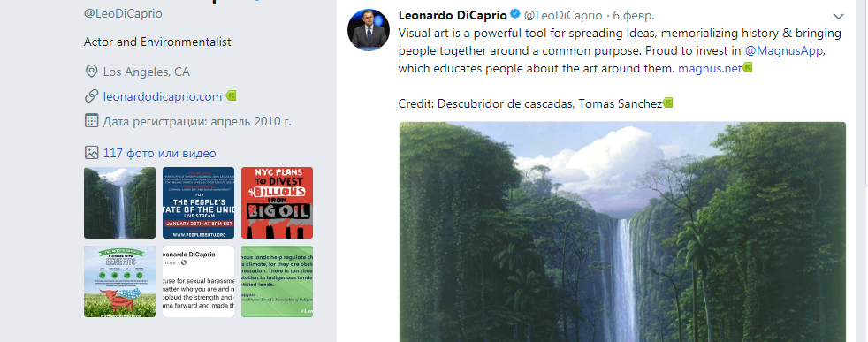Open the leonardodicaprio.com profile link
Viewport: 868px width, 342px height.
162,96
